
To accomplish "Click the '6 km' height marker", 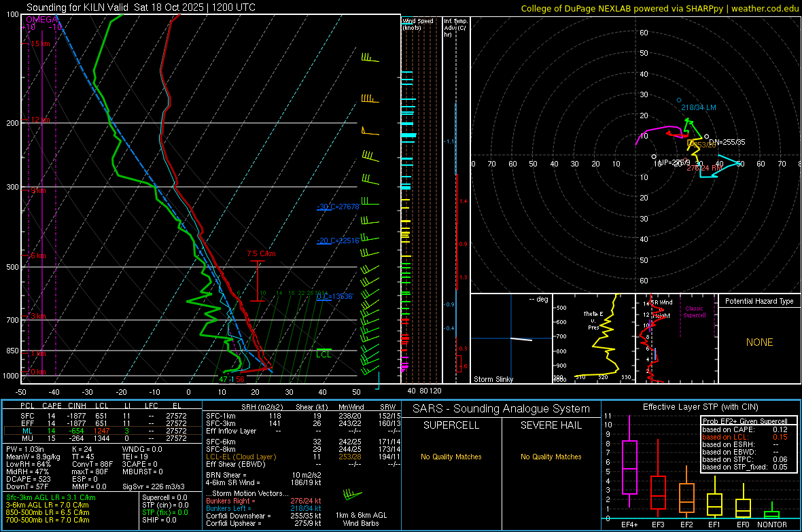I will point(38,255).
